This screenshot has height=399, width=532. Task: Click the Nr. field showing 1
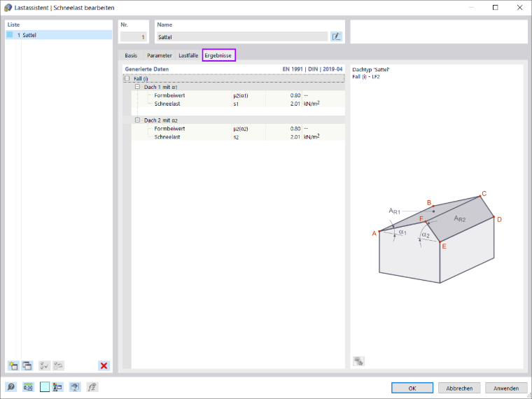point(133,36)
